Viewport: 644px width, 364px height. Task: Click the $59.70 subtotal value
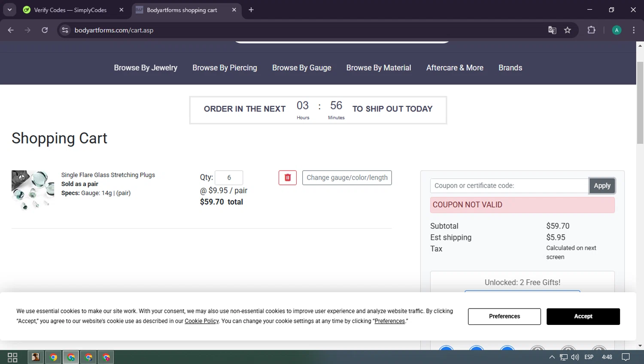click(x=558, y=226)
